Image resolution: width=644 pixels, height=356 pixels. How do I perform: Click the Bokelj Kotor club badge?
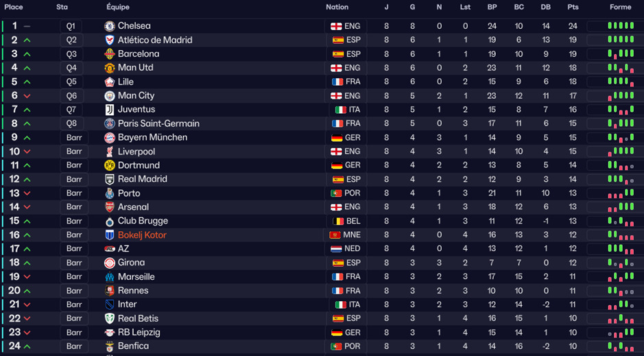click(x=110, y=235)
